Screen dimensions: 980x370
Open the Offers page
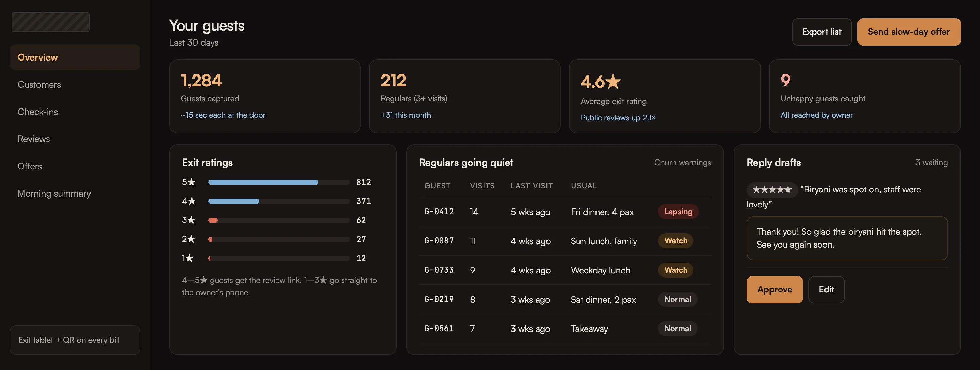[75, 166]
